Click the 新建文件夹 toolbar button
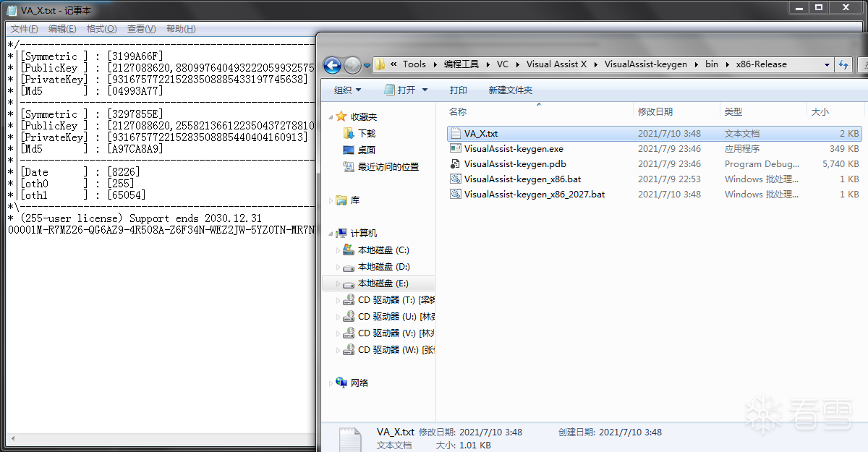 pos(511,90)
